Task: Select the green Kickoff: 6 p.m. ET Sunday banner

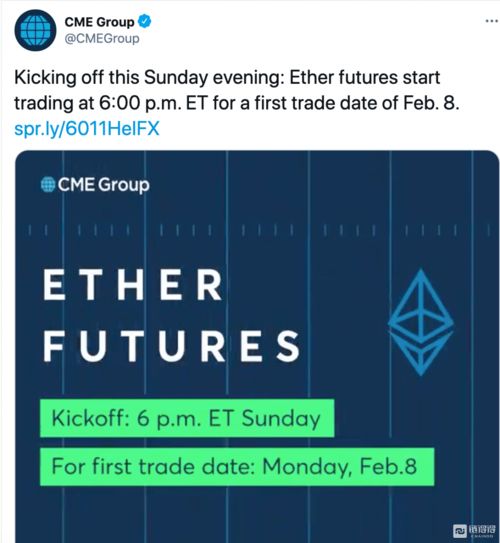Action: pyautogui.click(x=187, y=418)
